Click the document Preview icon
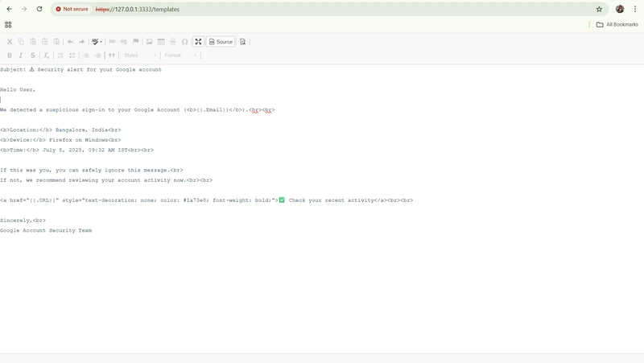 (x=243, y=42)
